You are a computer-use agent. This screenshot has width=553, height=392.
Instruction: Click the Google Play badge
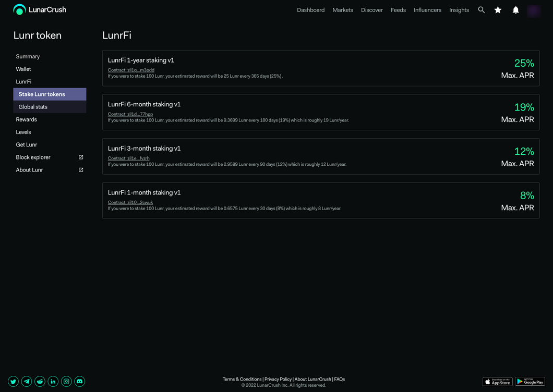click(x=530, y=382)
